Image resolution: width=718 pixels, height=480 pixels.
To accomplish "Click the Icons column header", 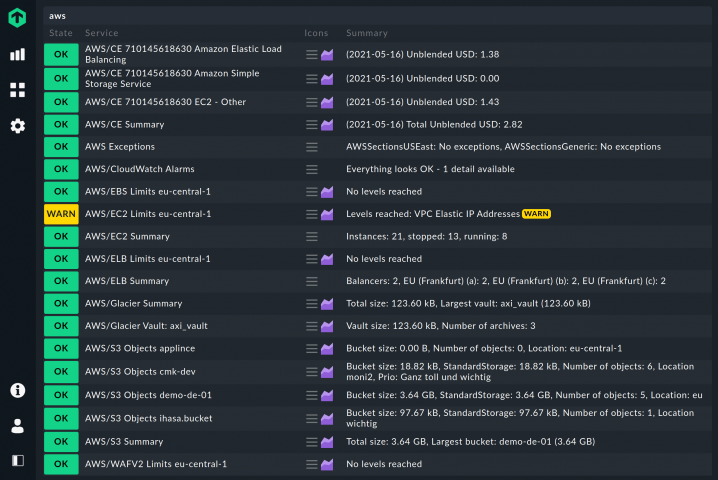I will click(316, 33).
